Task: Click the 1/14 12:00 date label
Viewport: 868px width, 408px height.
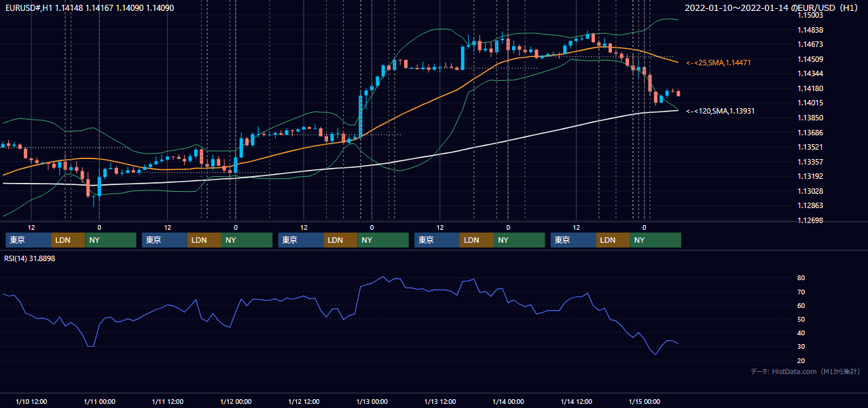Action: [x=576, y=401]
